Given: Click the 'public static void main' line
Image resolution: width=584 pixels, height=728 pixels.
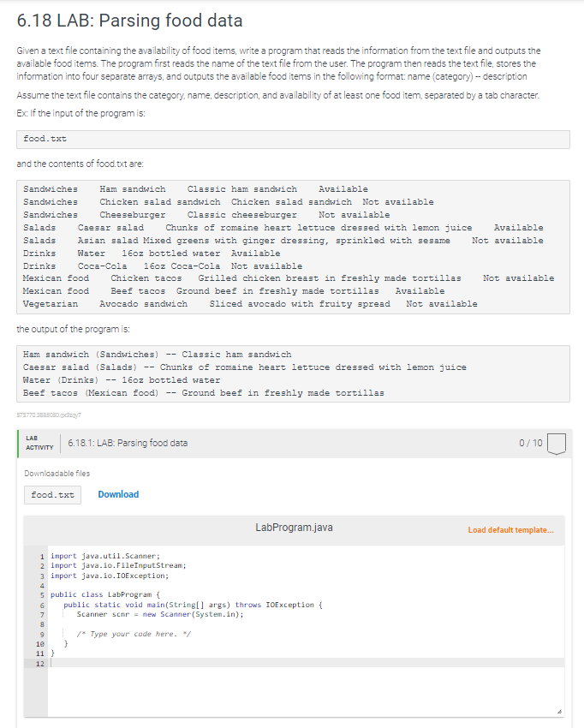Looking at the screenshot, I should click(x=194, y=605).
